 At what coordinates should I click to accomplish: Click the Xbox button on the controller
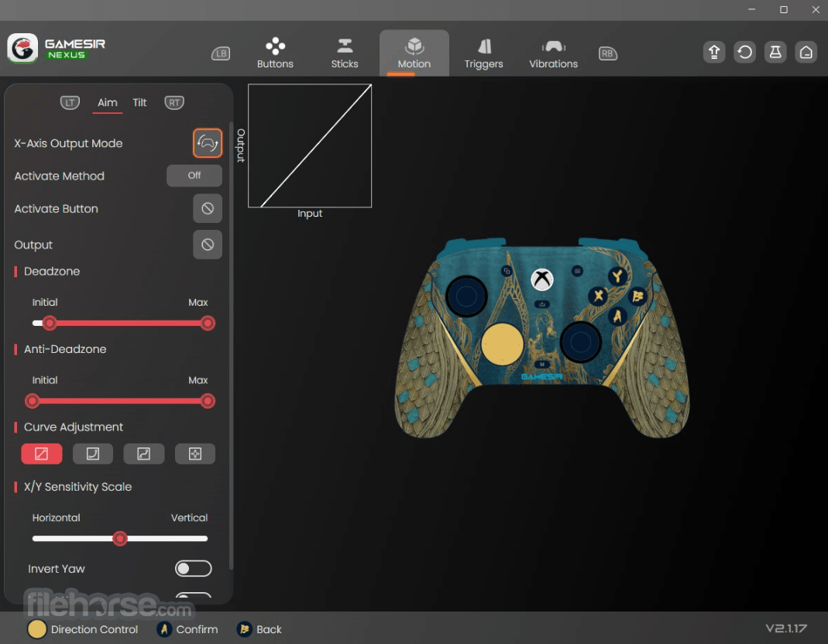(541, 279)
